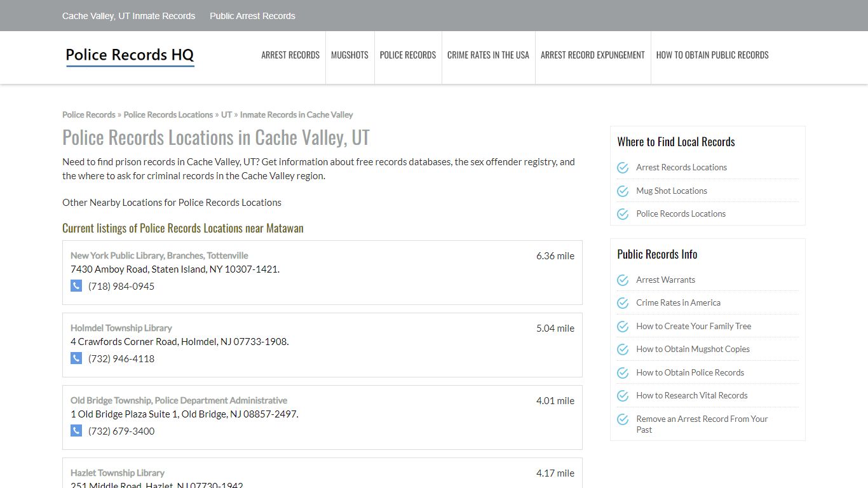The width and height of the screenshot is (868, 488).
Task: Open Crime Rates in the USA menu item
Action: (x=488, y=55)
